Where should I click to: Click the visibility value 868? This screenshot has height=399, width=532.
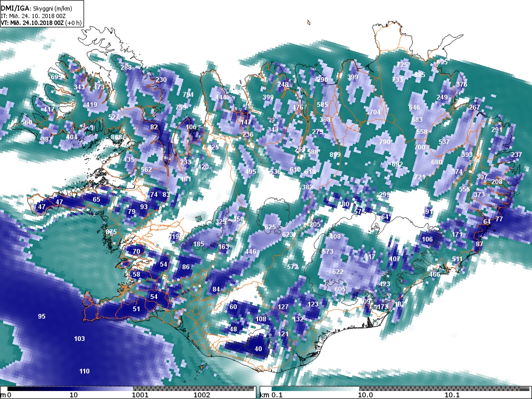(117, 137)
